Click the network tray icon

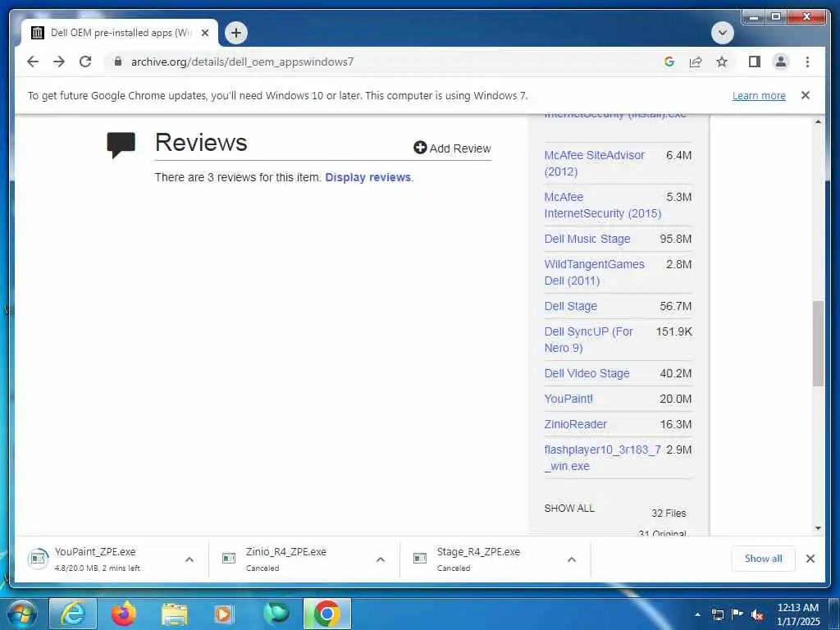pyautogui.click(x=718, y=614)
